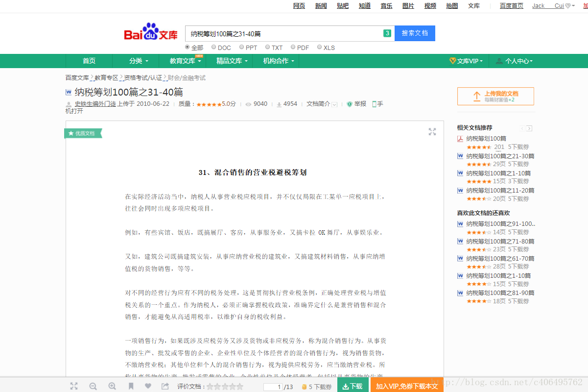Click the Word icon of 纳税筹划100篇之91-100
588x392 pixels.
[460, 224]
